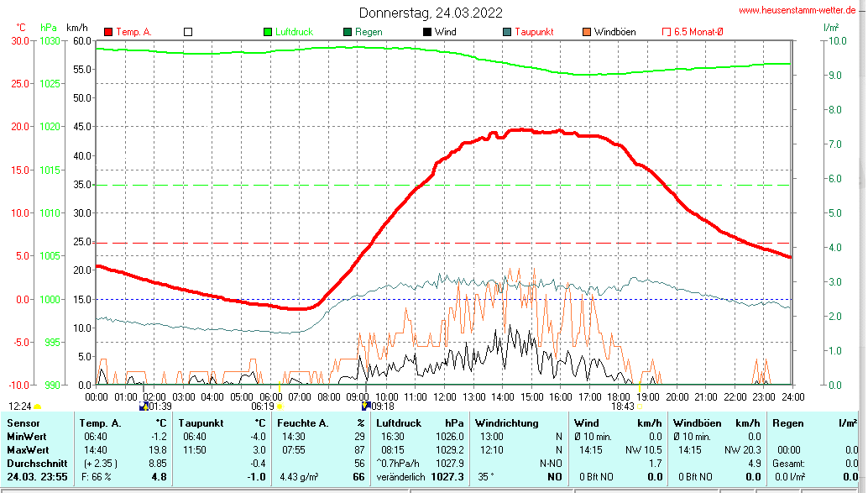868x493 pixels.
Task: Click the red Temp. A. legend swatch
Action: click(x=108, y=32)
